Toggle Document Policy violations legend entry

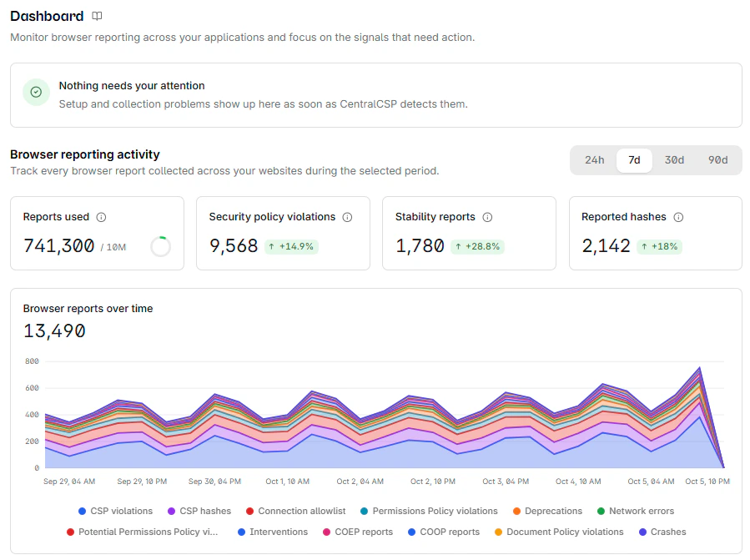(559, 532)
